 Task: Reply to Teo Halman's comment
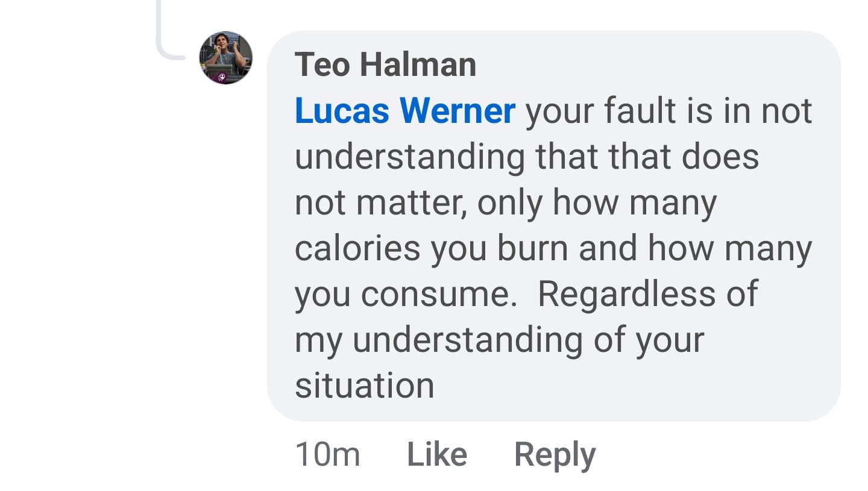coord(555,455)
